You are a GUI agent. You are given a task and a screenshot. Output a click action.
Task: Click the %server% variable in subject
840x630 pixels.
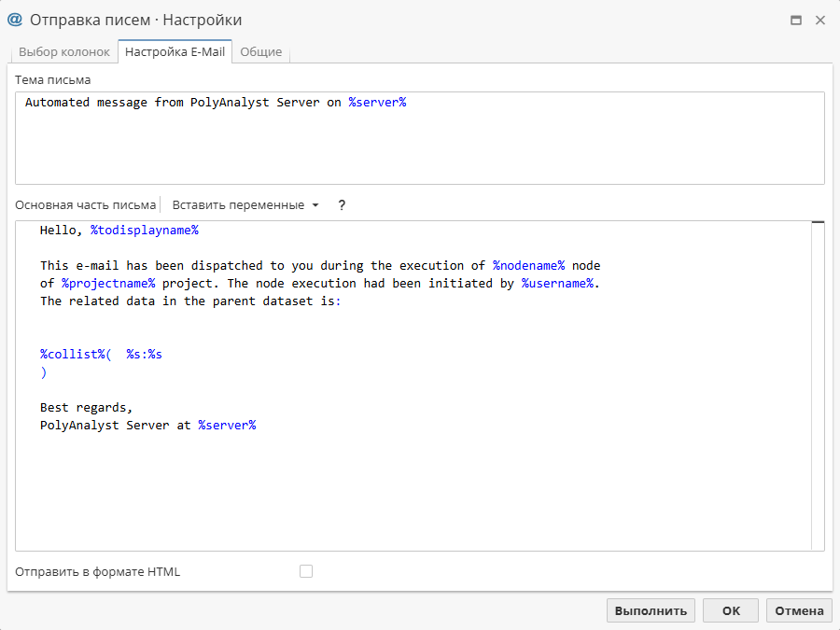click(x=377, y=103)
